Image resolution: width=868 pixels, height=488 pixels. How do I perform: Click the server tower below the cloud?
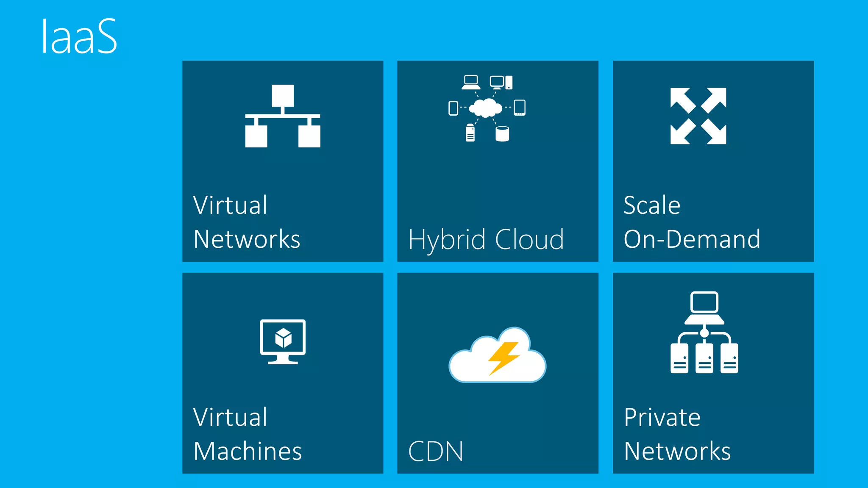(470, 133)
